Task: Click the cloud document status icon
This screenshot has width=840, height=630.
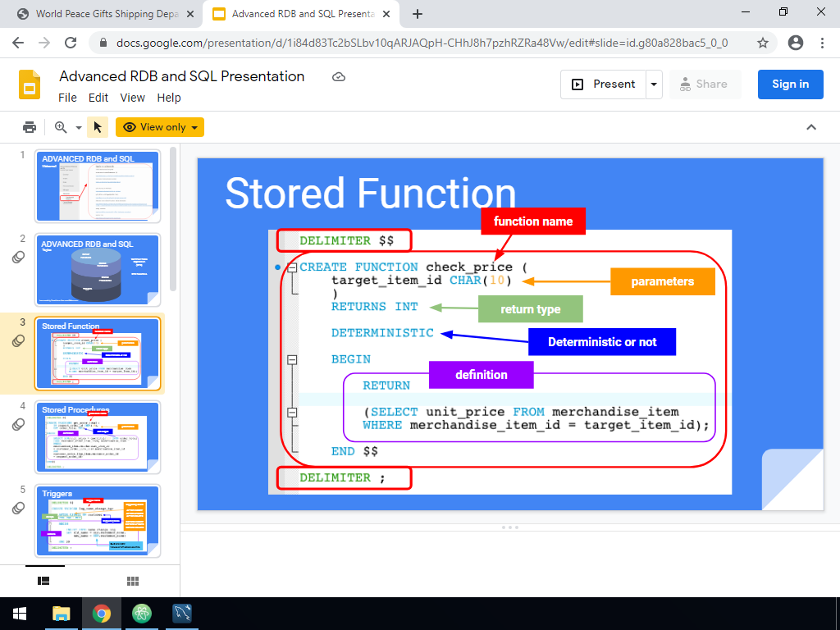Action: 339,77
